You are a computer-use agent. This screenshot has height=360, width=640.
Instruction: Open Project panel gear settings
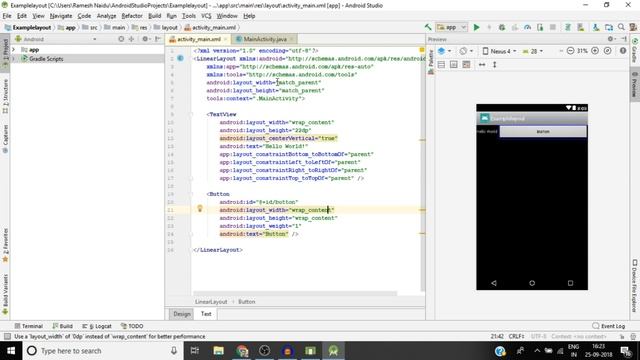(145, 39)
